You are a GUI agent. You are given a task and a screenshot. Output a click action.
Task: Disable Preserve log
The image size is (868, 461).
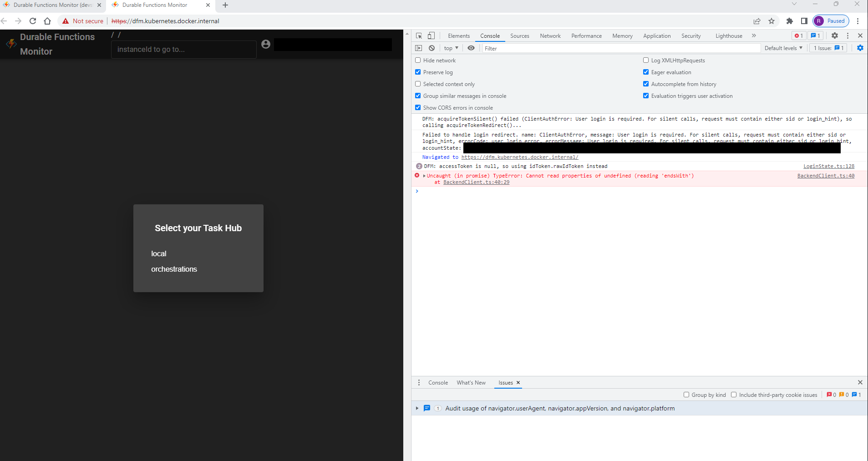(418, 72)
